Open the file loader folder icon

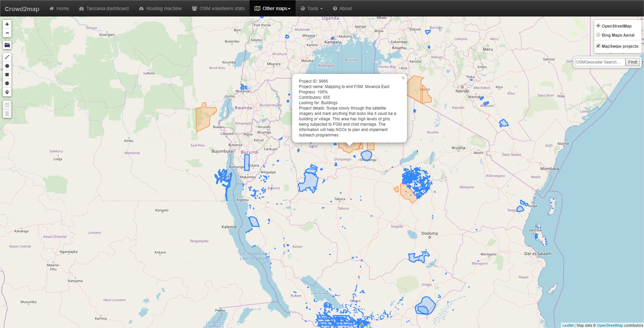[7, 45]
